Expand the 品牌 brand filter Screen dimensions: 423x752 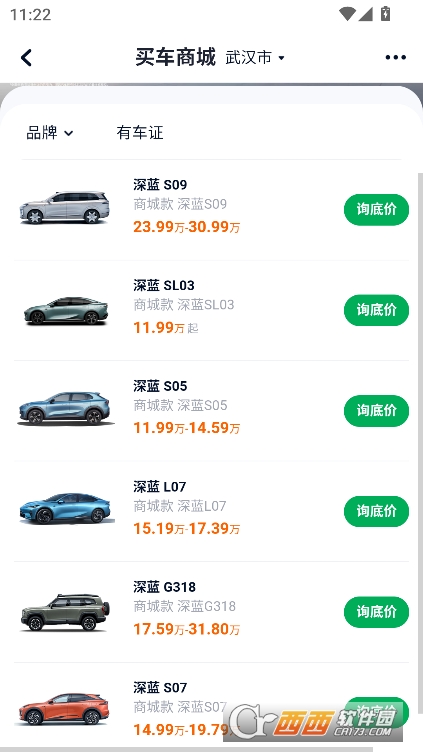pos(50,133)
